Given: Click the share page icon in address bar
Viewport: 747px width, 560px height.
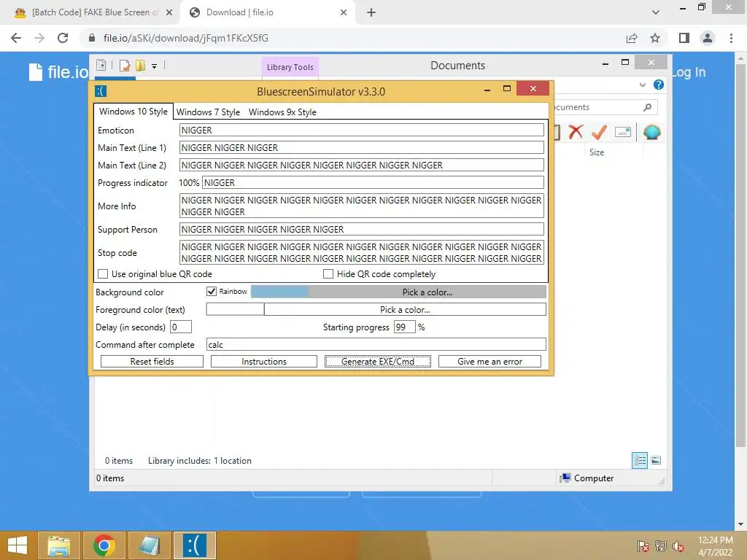Looking at the screenshot, I should coord(632,38).
